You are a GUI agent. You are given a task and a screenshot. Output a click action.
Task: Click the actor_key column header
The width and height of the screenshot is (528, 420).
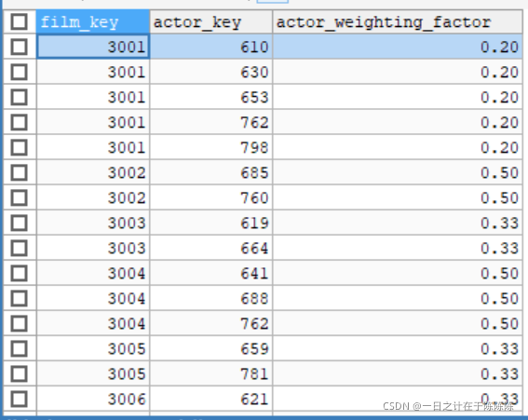pos(211,22)
